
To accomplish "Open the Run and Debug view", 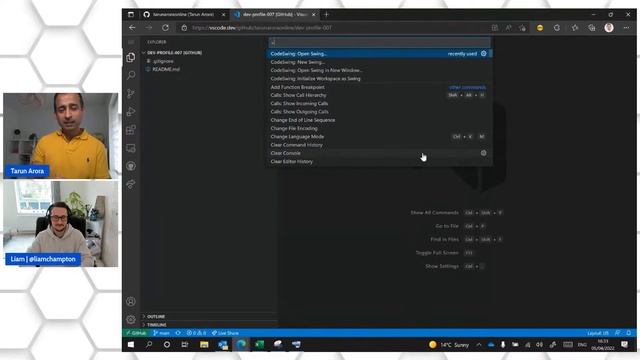I will coord(131,111).
